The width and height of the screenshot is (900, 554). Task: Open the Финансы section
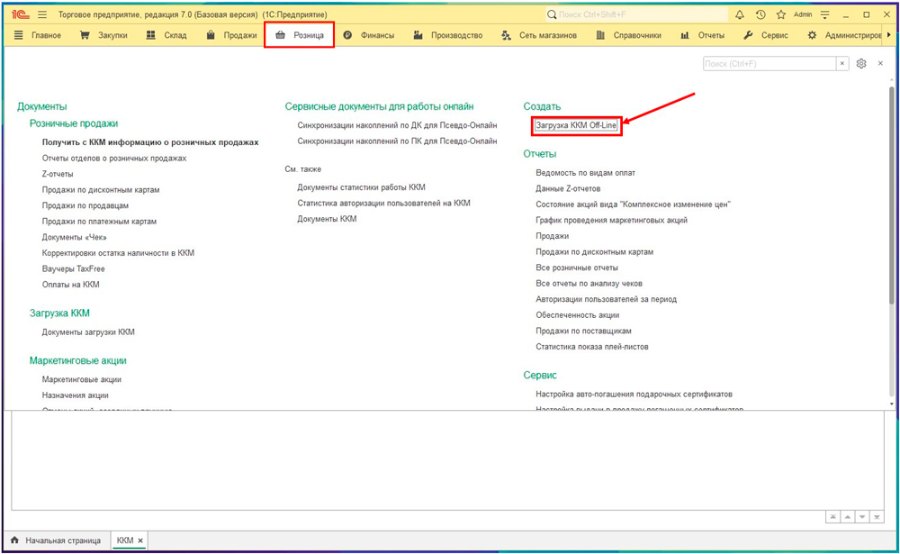click(x=377, y=35)
